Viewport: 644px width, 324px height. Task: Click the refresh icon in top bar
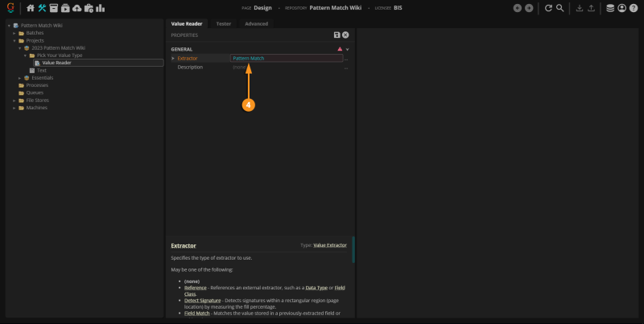[x=548, y=8]
